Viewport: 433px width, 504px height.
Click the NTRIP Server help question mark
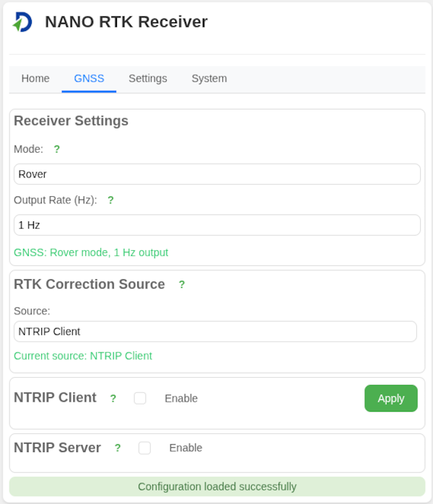tap(118, 448)
